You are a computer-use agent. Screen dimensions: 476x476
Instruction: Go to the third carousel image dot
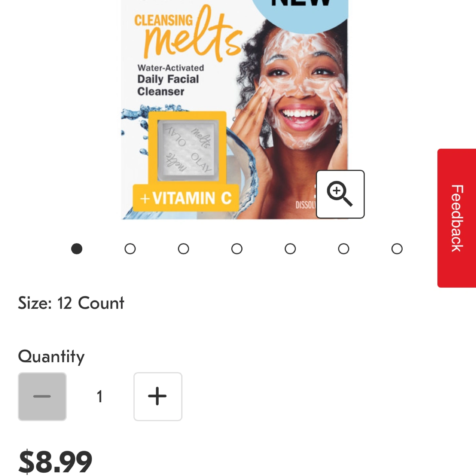[x=183, y=249]
